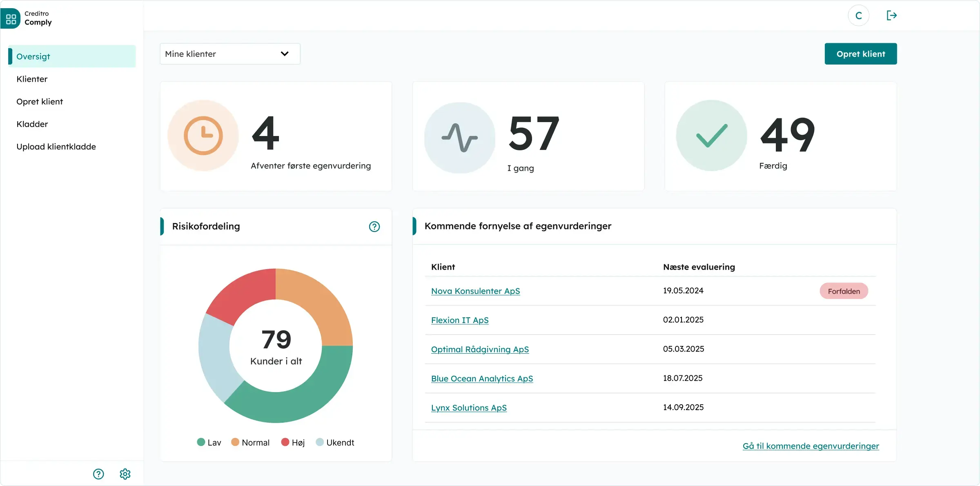
Task: Click the Forfalden status badge
Action: pos(844,291)
